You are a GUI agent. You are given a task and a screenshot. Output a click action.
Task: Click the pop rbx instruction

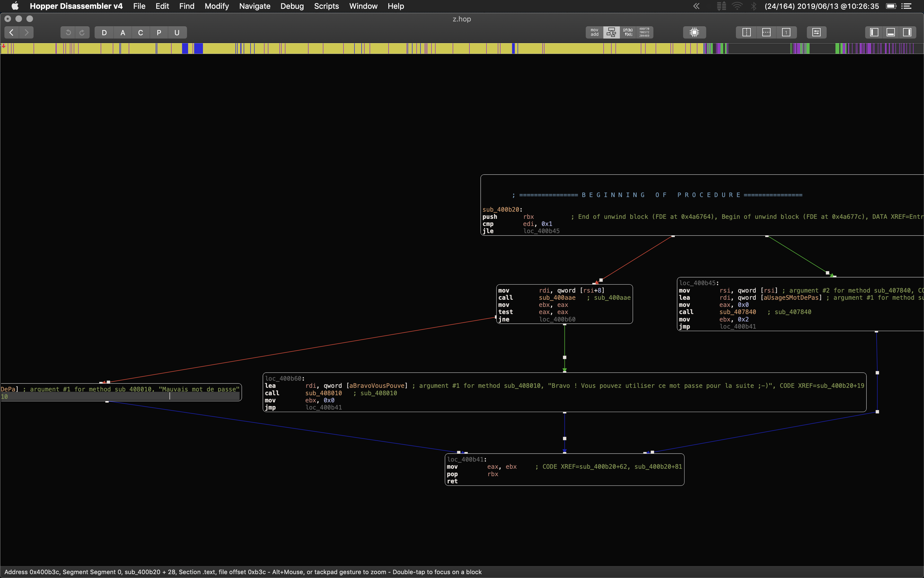[472, 474]
